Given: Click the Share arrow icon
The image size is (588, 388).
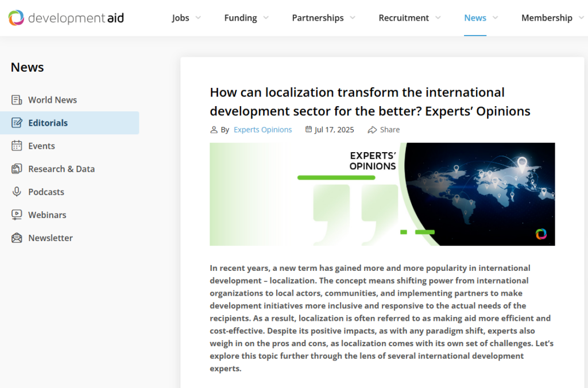Looking at the screenshot, I should click(372, 130).
